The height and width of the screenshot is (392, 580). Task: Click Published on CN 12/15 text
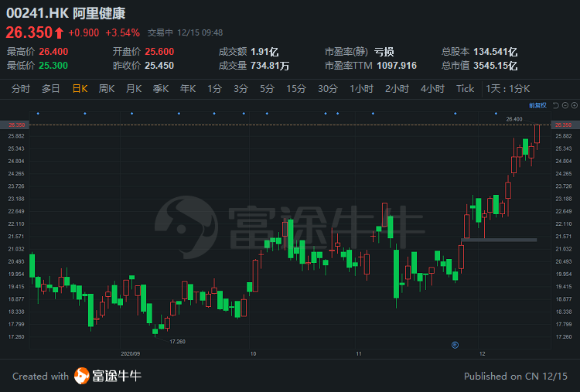[x=516, y=377]
